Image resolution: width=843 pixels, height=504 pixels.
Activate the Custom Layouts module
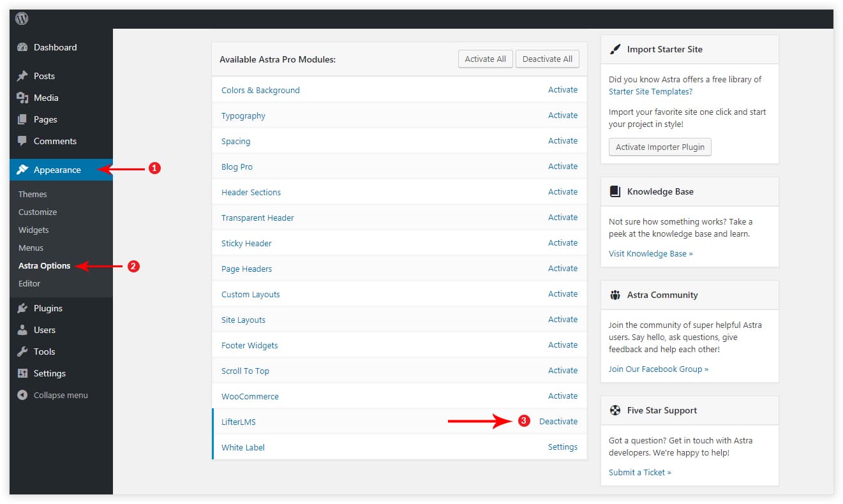(x=563, y=294)
